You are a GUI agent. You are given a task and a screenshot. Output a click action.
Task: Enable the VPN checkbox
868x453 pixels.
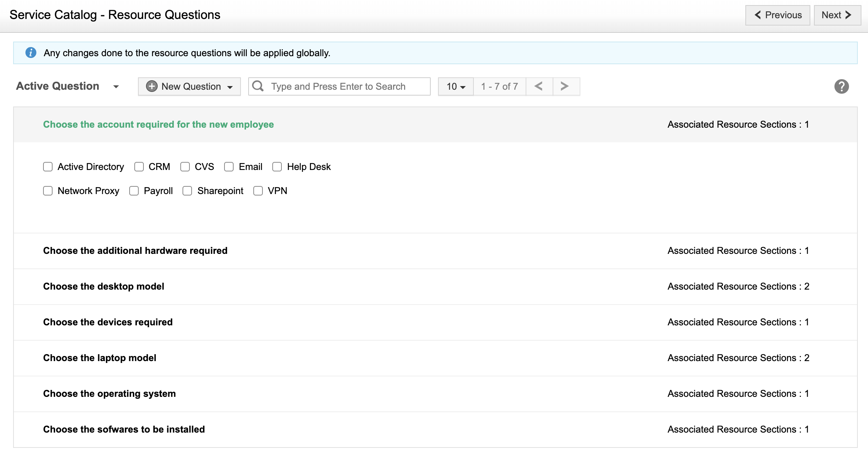pos(258,191)
